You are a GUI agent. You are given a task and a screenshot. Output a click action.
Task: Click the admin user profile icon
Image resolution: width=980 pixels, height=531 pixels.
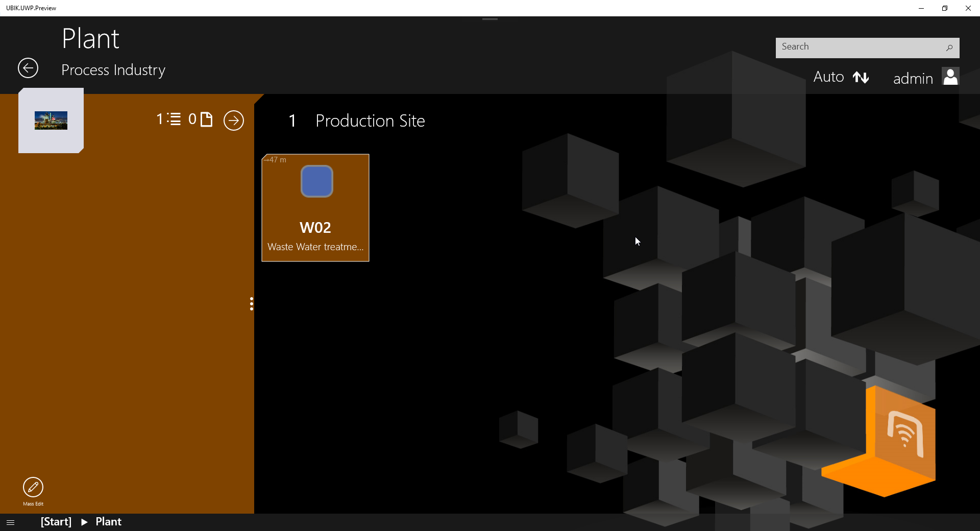coord(950,77)
